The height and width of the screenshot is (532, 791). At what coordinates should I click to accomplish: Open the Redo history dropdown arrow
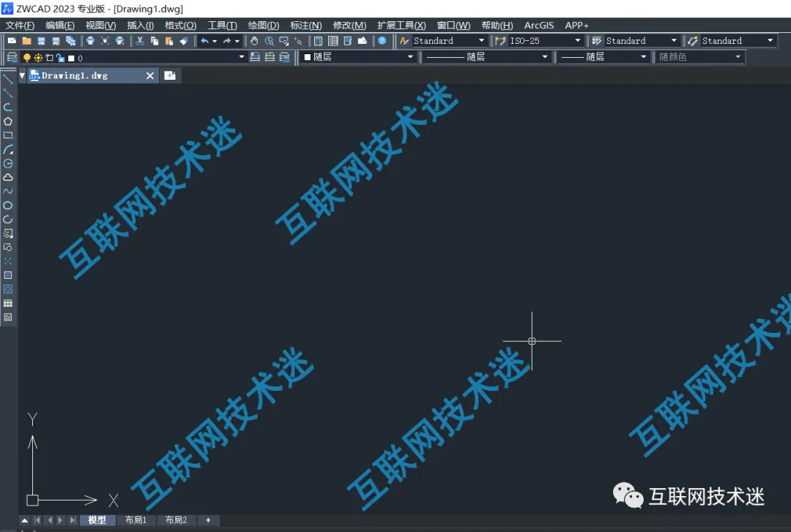(237, 41)
